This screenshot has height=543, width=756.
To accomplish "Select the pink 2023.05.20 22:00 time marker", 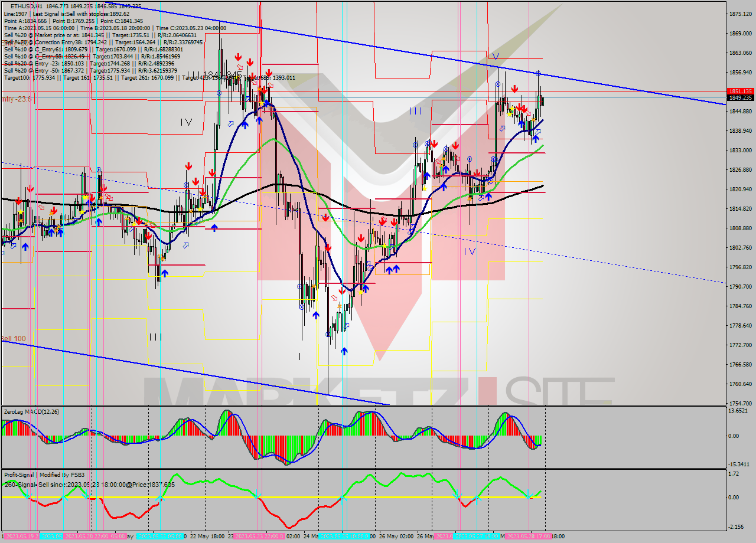I will coord(86,537).
